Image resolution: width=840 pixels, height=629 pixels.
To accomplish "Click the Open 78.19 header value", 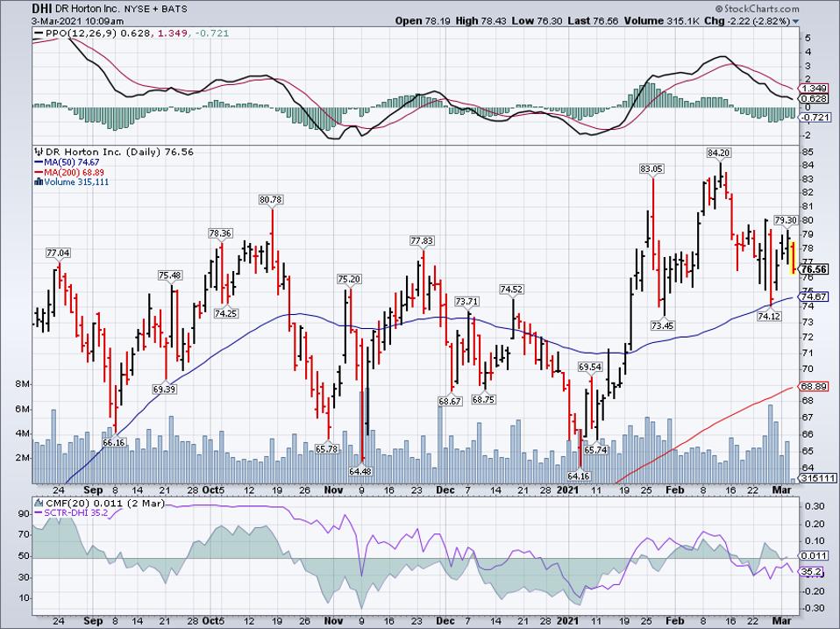I will point(423,21).
